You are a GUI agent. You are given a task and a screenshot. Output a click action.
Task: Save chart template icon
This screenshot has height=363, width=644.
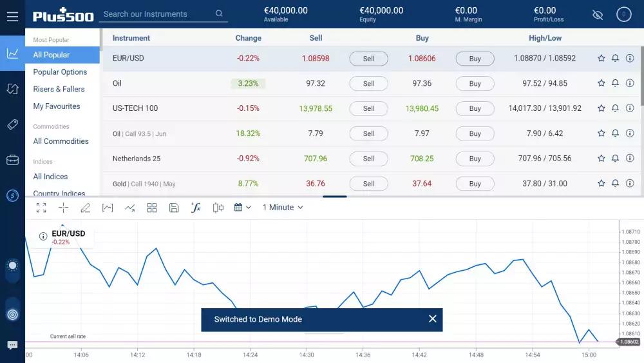174,208
